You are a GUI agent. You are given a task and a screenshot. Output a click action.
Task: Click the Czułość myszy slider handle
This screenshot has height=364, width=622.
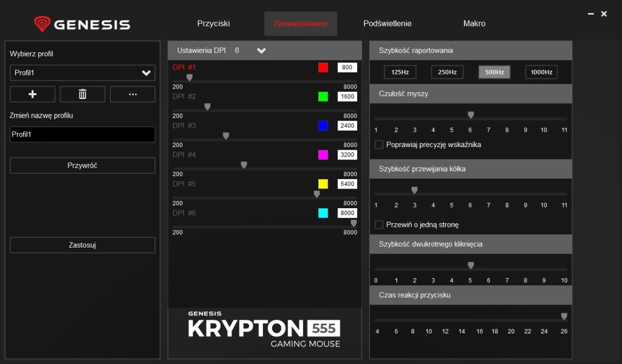click(471, 115)
